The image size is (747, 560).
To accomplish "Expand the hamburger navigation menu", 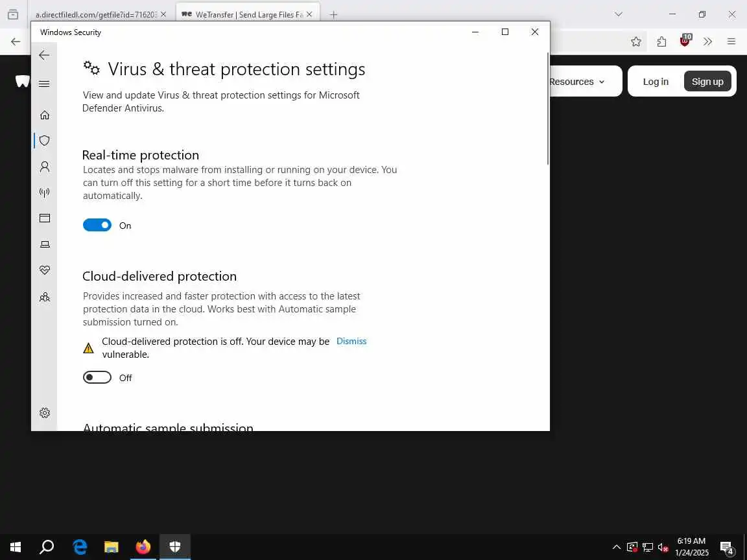I will [44, 84].
